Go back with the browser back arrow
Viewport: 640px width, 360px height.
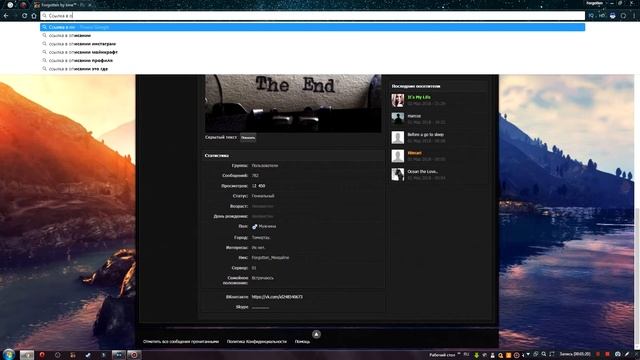6,16
